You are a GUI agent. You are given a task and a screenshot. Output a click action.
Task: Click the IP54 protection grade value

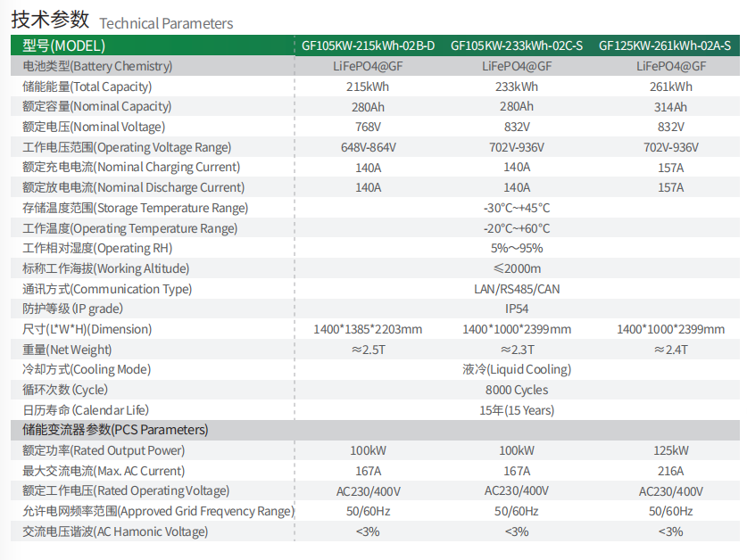[516, 309]
